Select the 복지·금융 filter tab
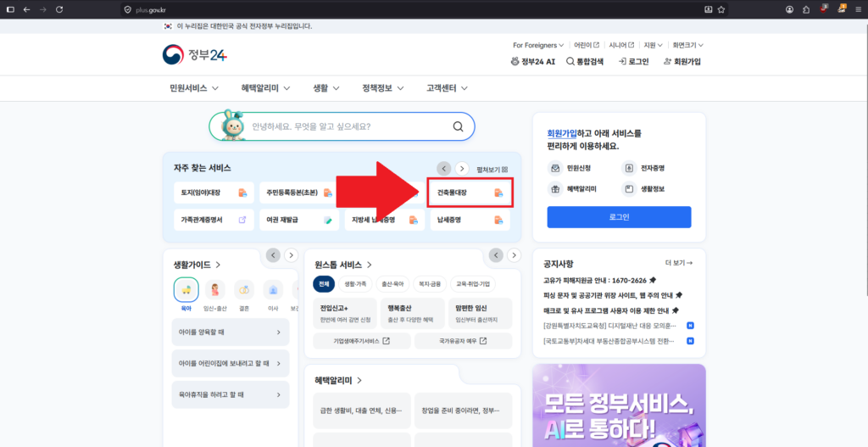 [430, 284]
